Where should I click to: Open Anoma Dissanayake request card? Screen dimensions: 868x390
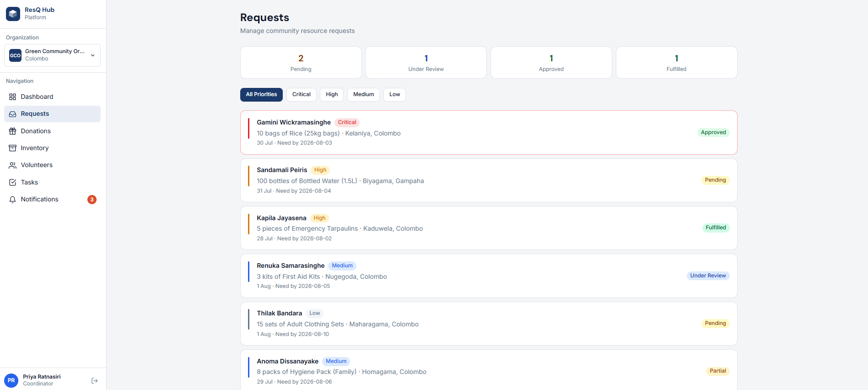[x=489, y=370]
